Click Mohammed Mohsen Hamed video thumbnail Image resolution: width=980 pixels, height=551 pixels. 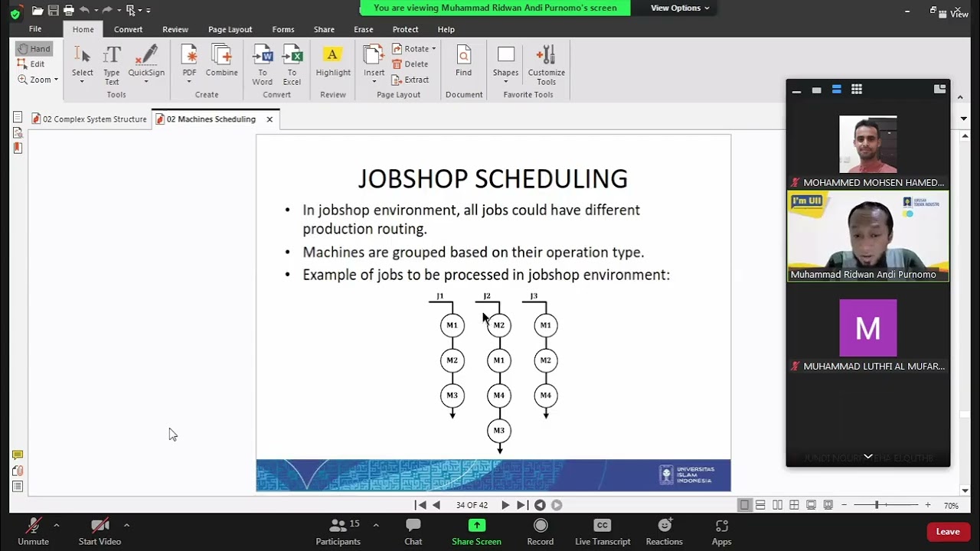pos(868,145)
